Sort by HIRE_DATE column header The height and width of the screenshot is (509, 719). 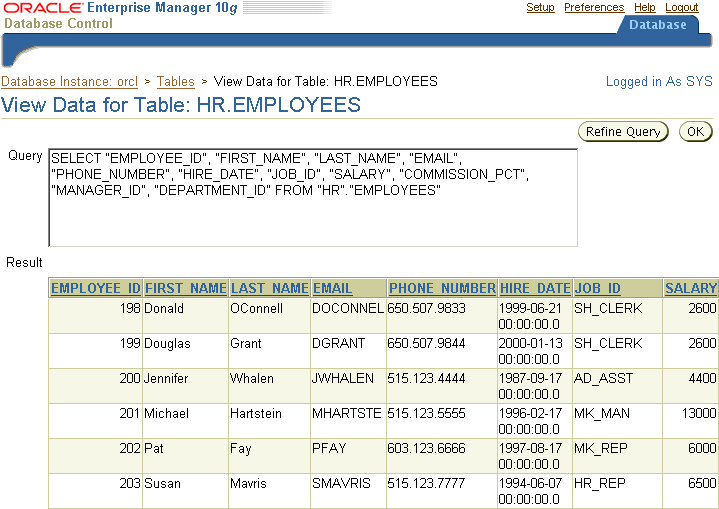point(535,288)
